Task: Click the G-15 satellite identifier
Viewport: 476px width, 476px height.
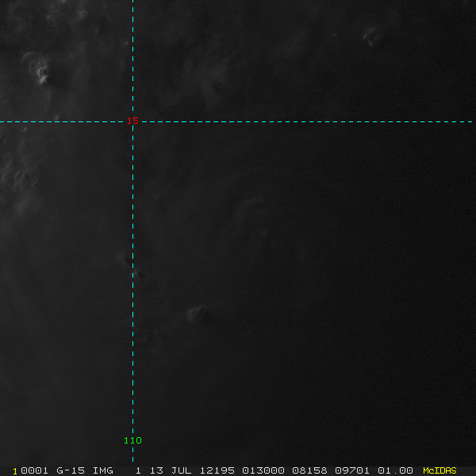Action: [x=71, y=470]
